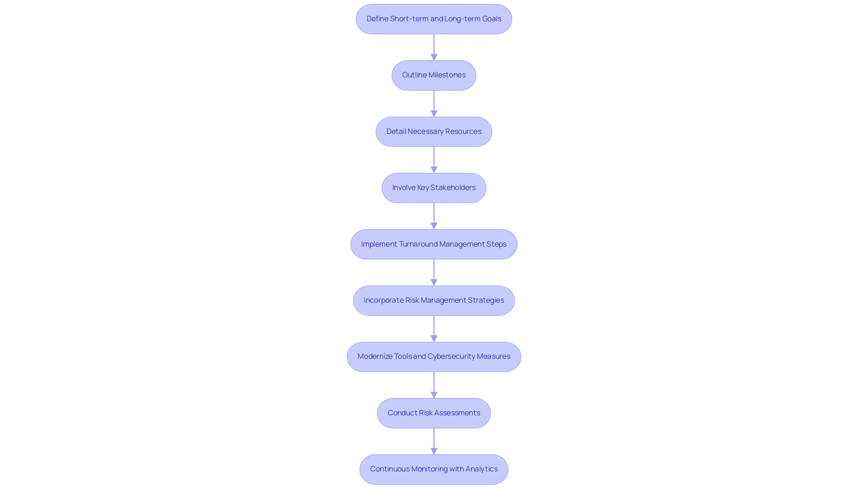
Task: Toggle the arrow between Resources and Stakeholders
Action: pos(434,159)
